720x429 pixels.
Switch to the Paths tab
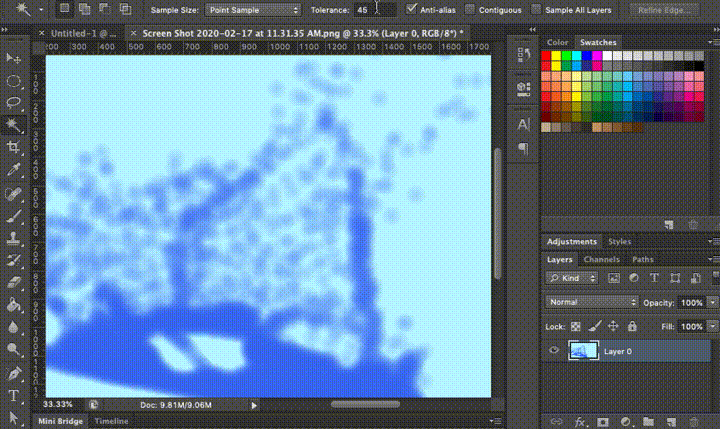[x=642, y=260]
